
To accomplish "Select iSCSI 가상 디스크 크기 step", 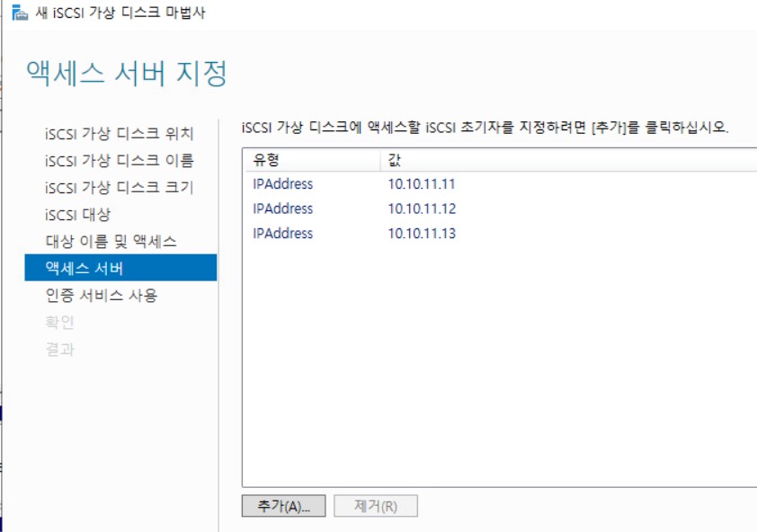I will click(120, 187).
